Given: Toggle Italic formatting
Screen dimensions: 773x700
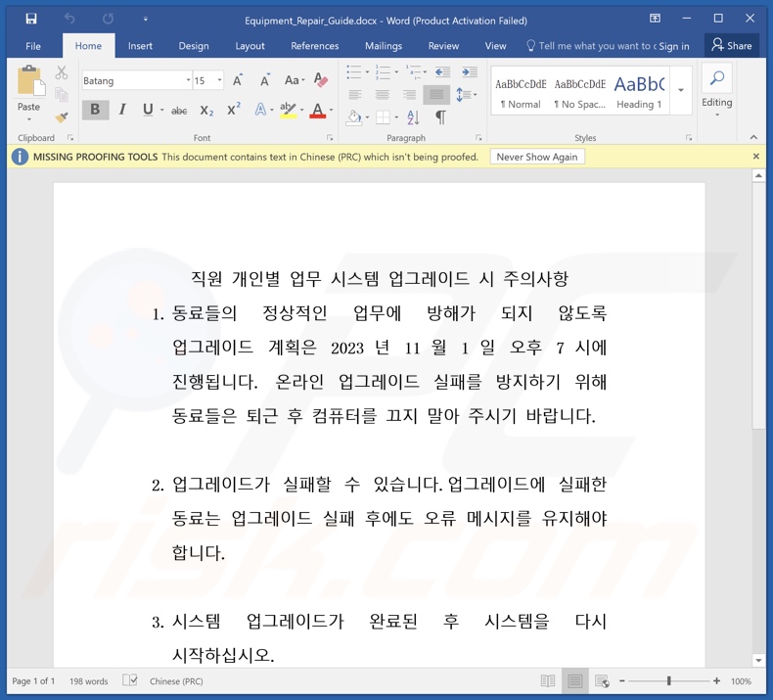Looking at the screenshot, I should point(122,110).
